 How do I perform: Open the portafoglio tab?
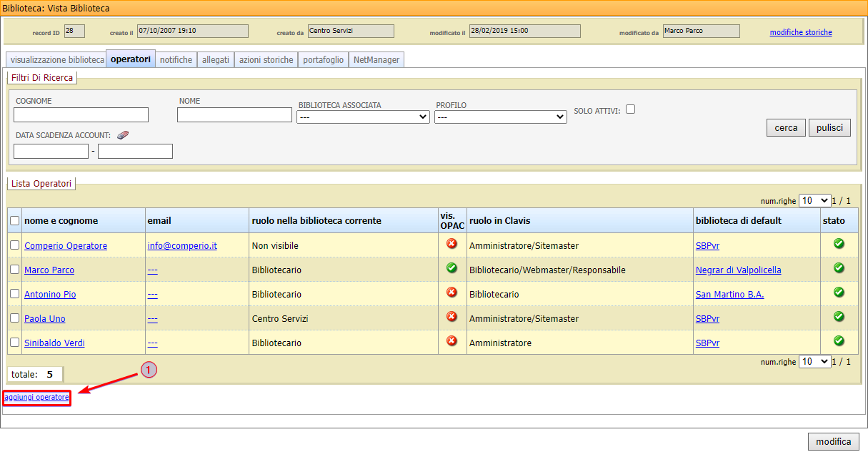pyautogui.click(x=323, y=60)
